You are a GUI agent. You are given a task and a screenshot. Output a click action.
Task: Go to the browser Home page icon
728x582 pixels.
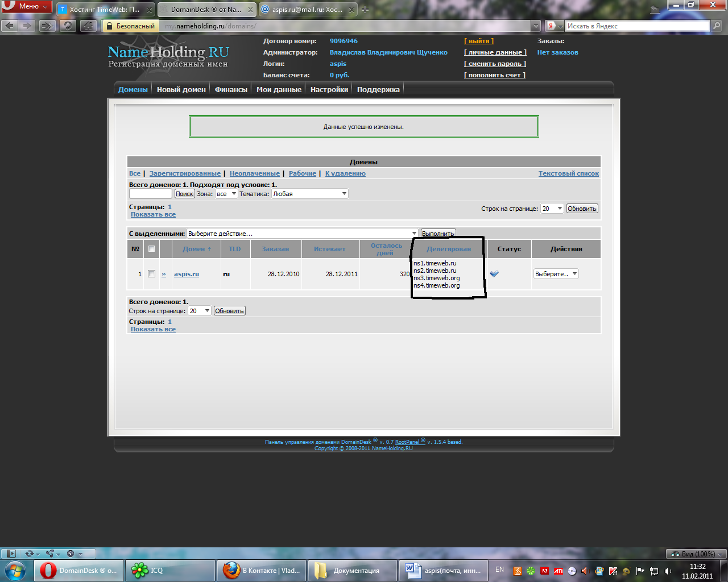point(88,26)
